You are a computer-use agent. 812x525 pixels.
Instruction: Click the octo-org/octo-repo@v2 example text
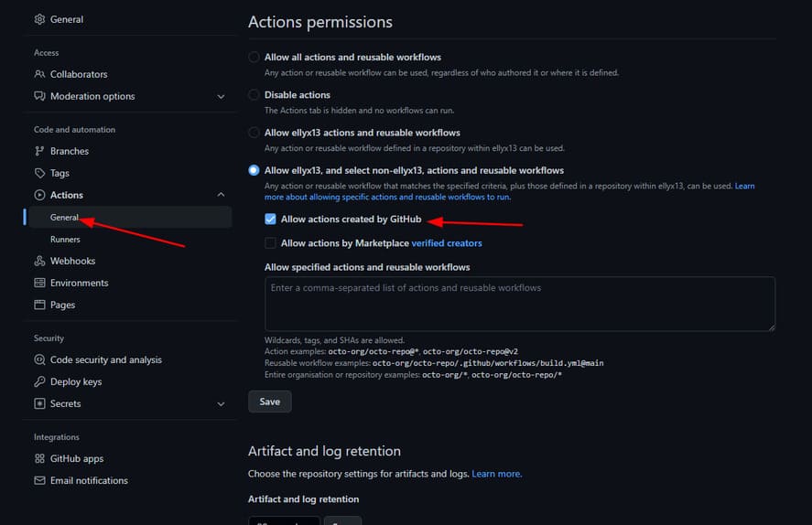[471, 351]
